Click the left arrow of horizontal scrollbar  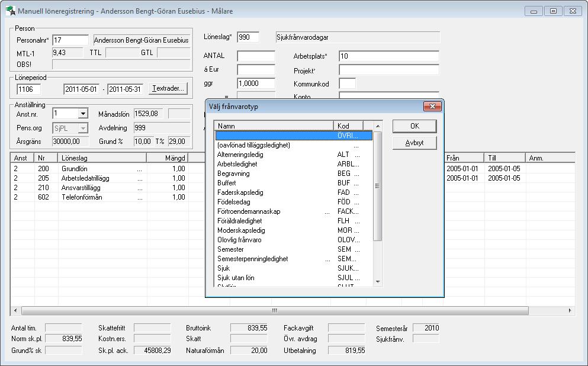pos(15,310)
